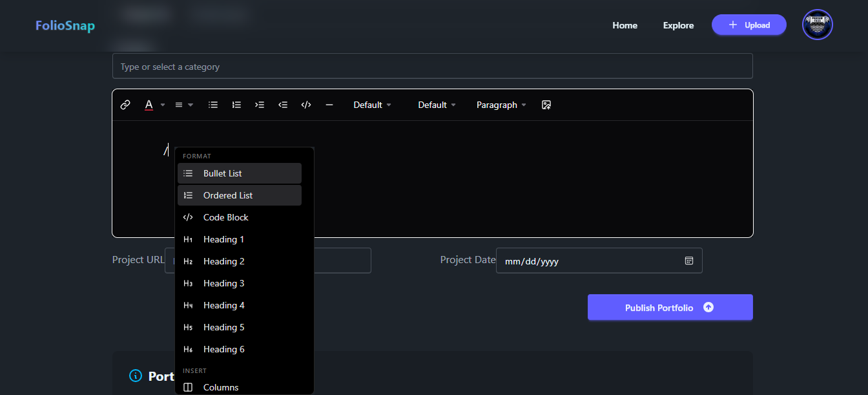The image size is (868, 395).
Task: Choose Heading 2 from the format menu
Action: (x=223, y=261)
